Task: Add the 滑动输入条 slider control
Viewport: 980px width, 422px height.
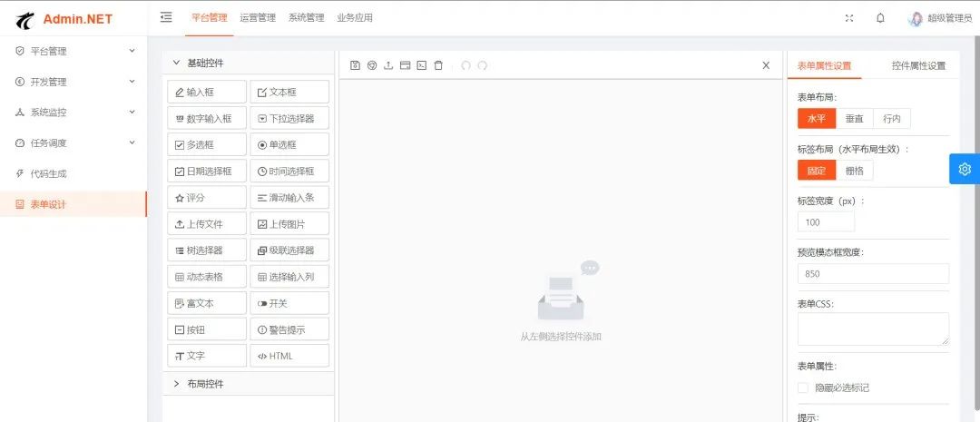Action: (x=289, y=198)
